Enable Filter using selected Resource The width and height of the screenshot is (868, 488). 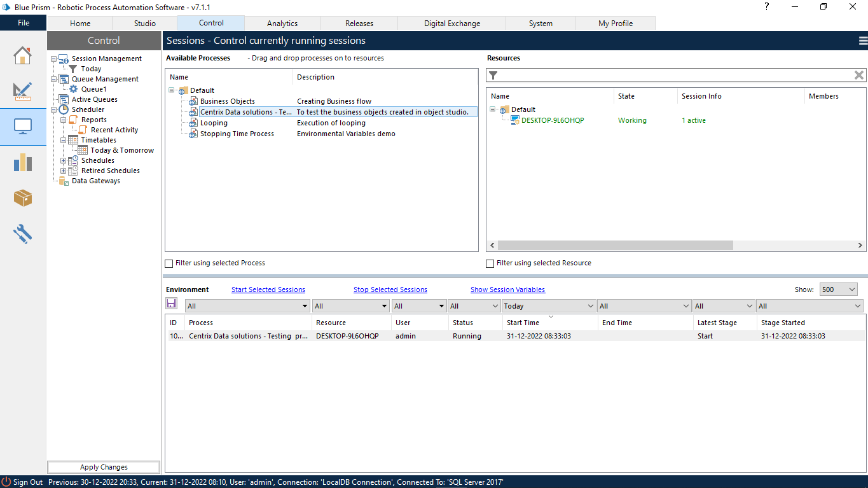pos(490,263)
